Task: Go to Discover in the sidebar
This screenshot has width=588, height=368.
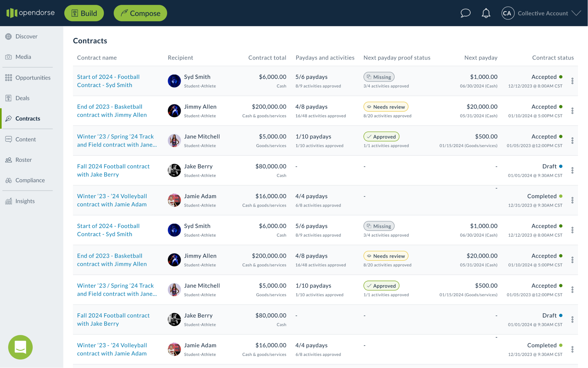Action: point(27,37)
